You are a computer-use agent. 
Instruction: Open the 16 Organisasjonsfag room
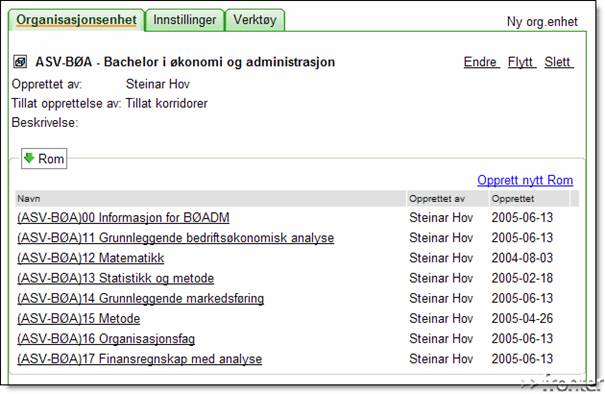point(106,338)
